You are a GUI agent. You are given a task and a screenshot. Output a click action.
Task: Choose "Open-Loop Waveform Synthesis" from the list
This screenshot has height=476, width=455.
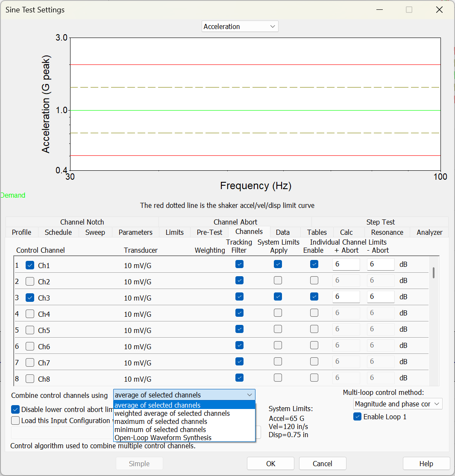[x=161, y=438]
